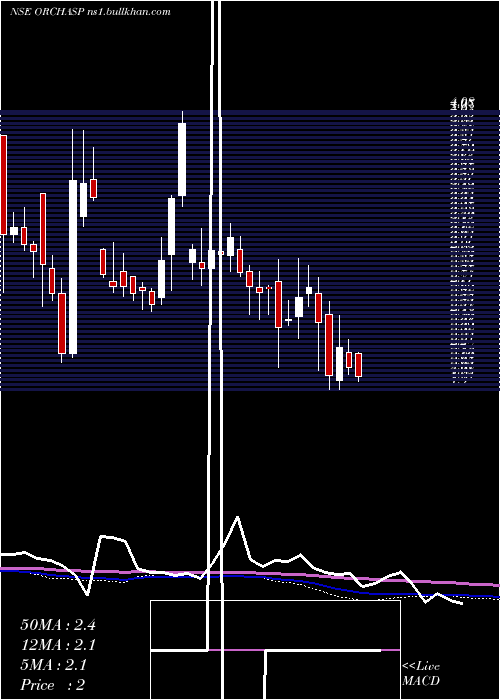
Task: Click the 'Price : 2' label
Action: coord(52,685)
